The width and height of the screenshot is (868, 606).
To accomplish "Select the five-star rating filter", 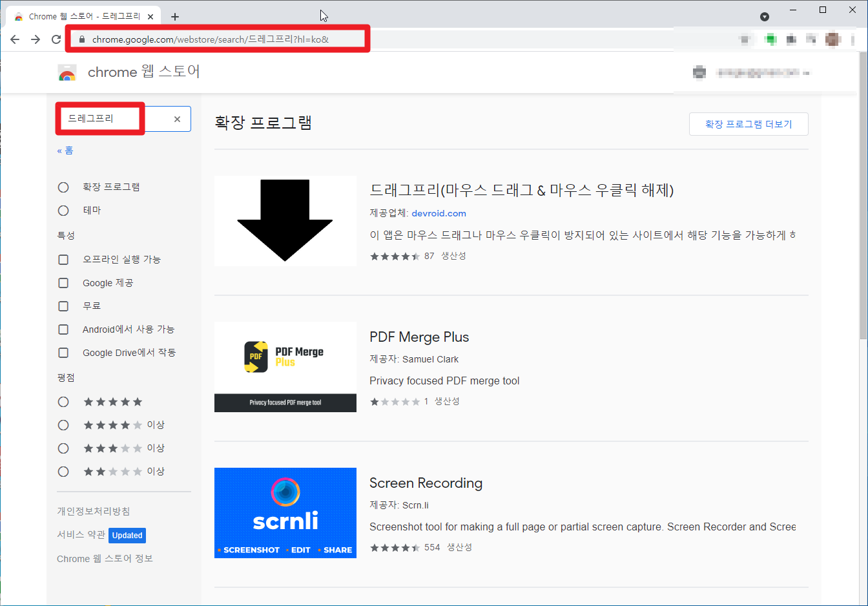I will (63, 402).
